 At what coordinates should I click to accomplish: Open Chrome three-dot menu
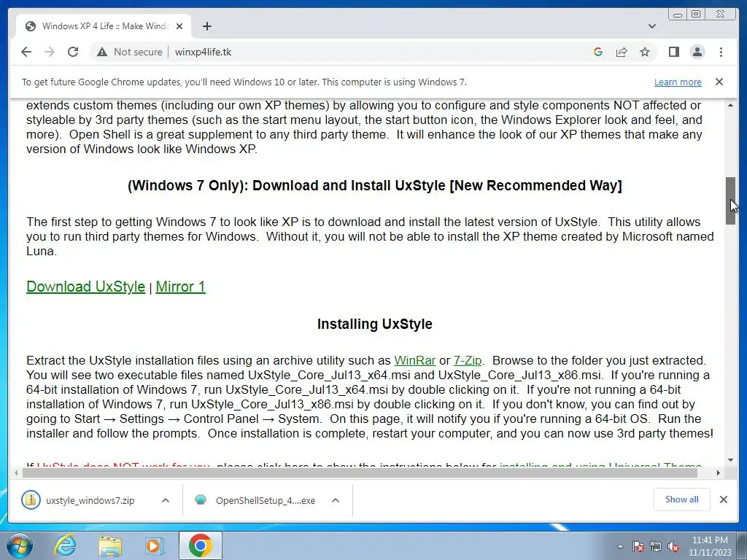(721, 52)
